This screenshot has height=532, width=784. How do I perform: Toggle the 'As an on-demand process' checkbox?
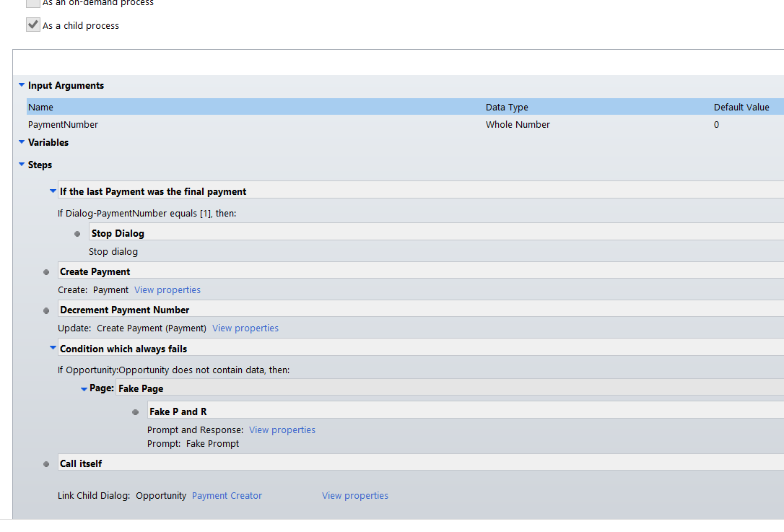[x=33, y=3]
